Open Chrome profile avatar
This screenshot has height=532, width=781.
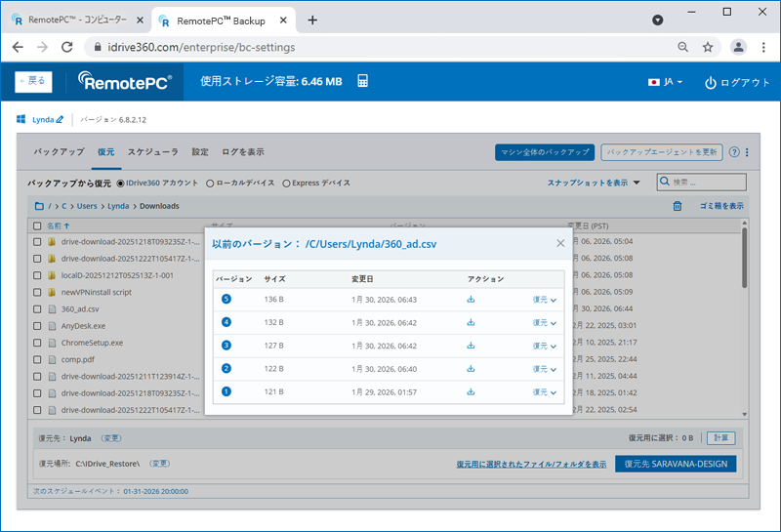pos(738,47)
